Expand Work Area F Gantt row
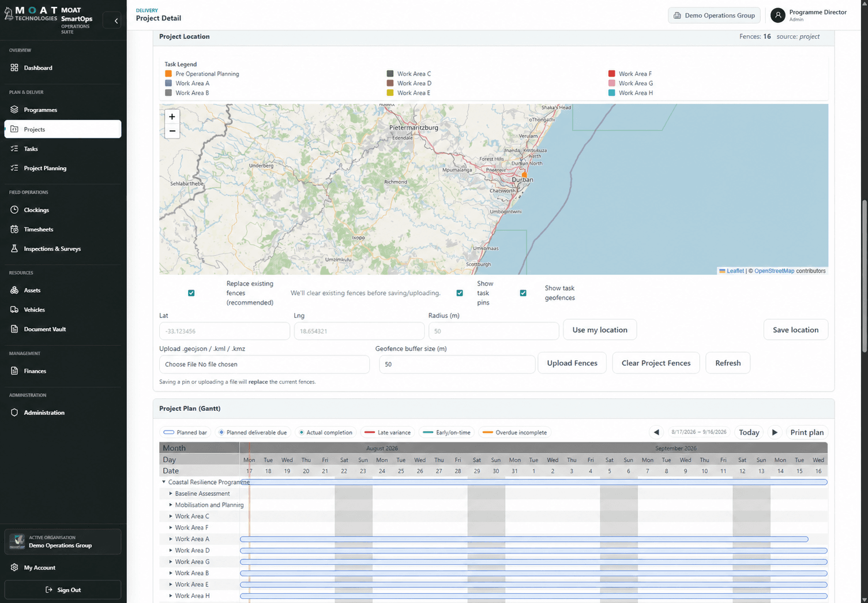The width and height of the screenshot is (868, 603). click(x=171, y=527)
